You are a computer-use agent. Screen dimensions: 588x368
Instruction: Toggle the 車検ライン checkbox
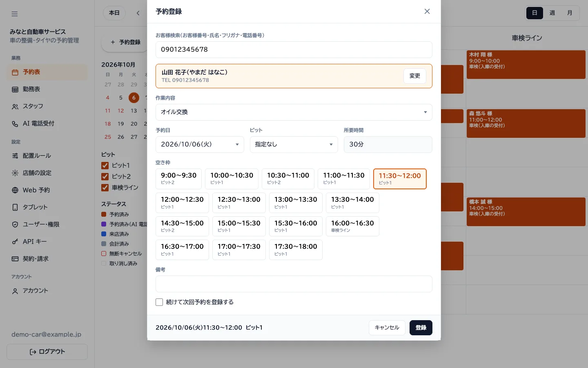click(105, 187)
